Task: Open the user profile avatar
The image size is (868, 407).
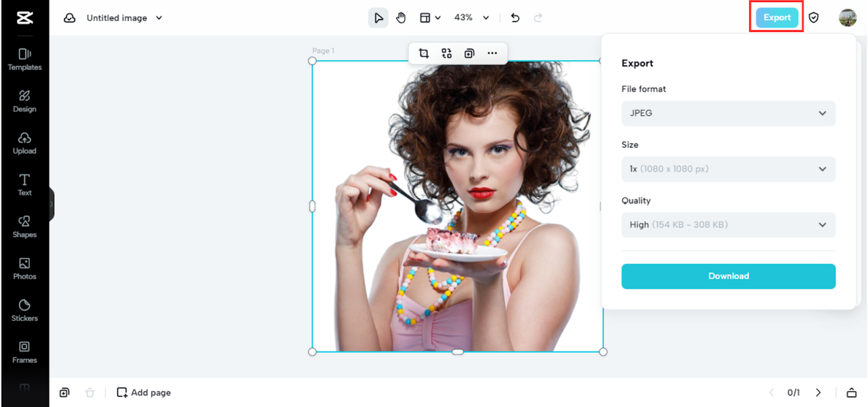Action: pyautogui.click(x=848, y=18)
